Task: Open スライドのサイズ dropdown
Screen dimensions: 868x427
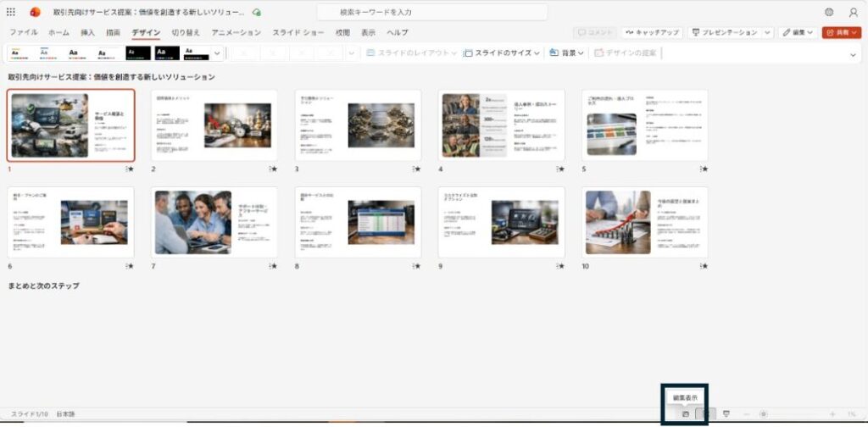Action: 502,53
